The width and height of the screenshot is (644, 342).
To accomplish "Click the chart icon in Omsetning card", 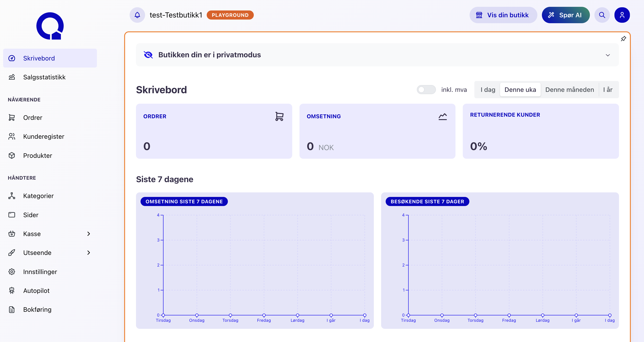I will (443, 116).
